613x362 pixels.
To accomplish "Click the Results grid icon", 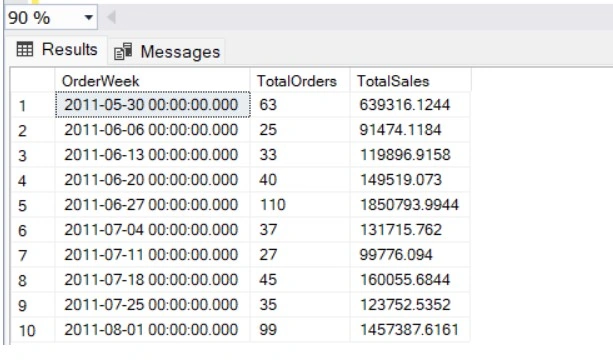I will [25, 49].
